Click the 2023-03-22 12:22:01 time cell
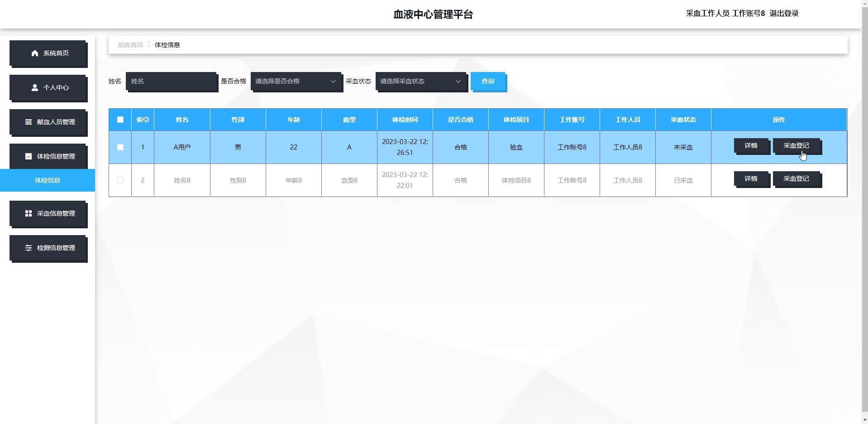868x424 pixels. coord(405,180)
